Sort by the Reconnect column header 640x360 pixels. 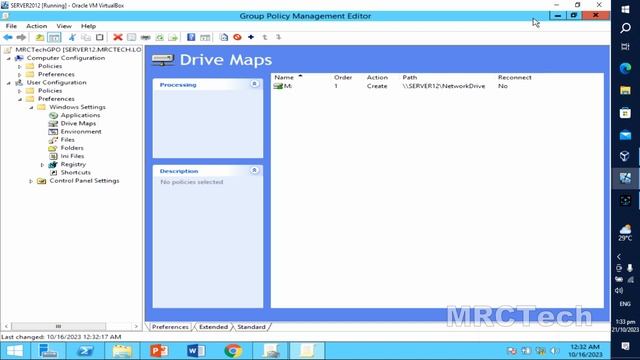coord(514,77)
